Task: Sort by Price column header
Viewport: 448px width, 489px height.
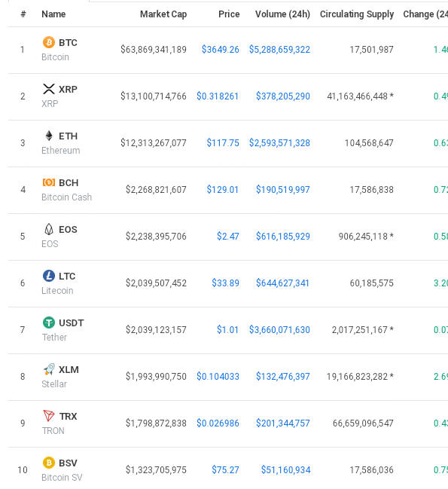Action: 229,14
